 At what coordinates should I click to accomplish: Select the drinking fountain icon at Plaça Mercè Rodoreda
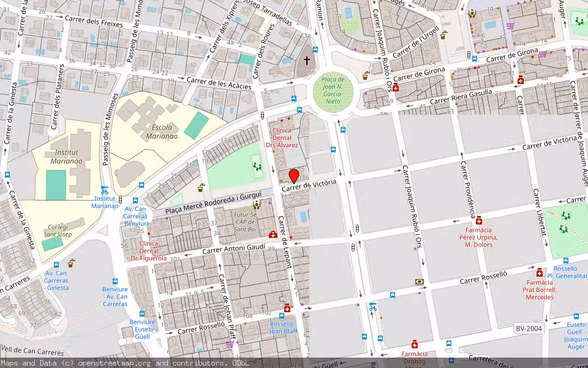(202, 188)
